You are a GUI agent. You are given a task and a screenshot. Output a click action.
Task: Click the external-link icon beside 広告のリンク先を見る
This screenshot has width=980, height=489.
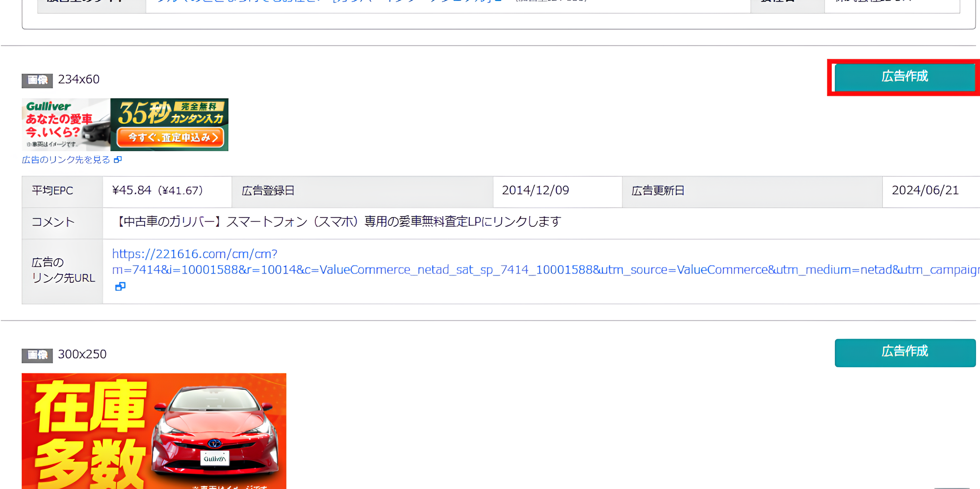tap(117, 160)
